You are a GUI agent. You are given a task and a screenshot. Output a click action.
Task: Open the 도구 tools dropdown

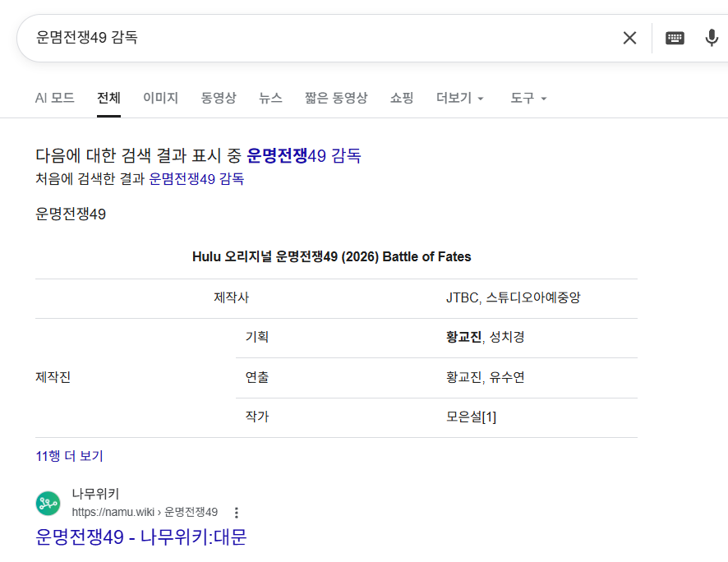click(x=528, y=99)
